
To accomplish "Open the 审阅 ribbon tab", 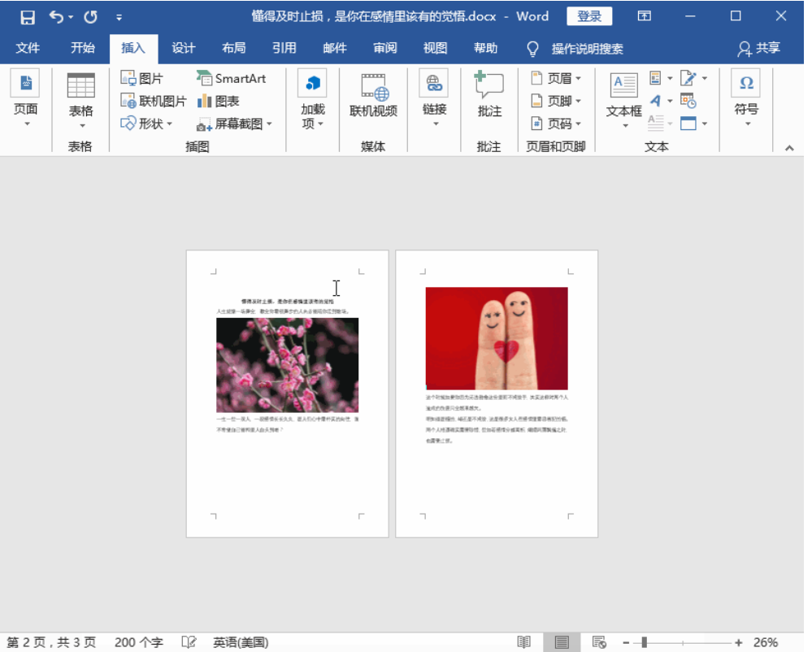I will (x=384, y=48).
